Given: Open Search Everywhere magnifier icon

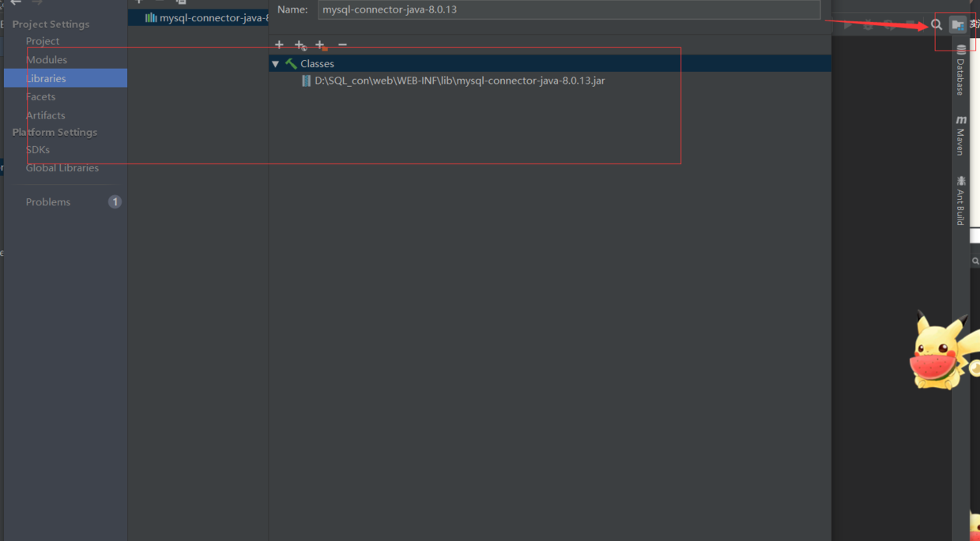Looking at the screenshot, I should coord(937,24).
